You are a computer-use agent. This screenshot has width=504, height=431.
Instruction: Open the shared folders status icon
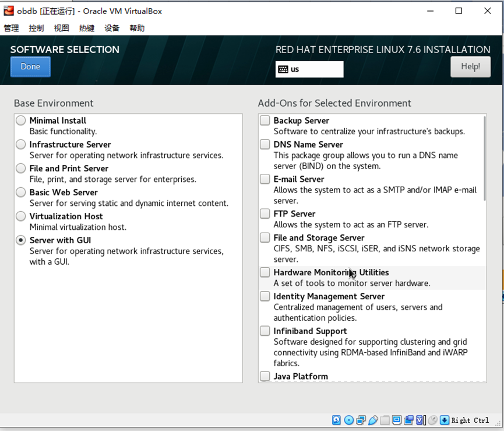click(385, 420)
